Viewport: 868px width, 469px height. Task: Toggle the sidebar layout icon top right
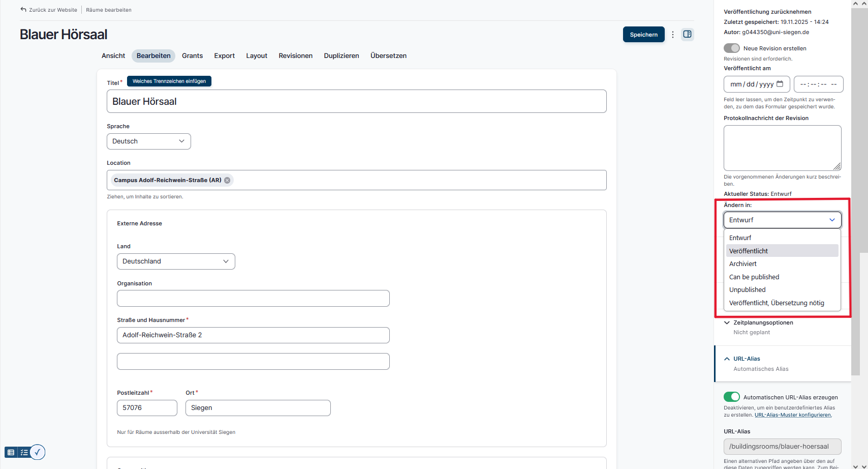click(x=688, y=34)
